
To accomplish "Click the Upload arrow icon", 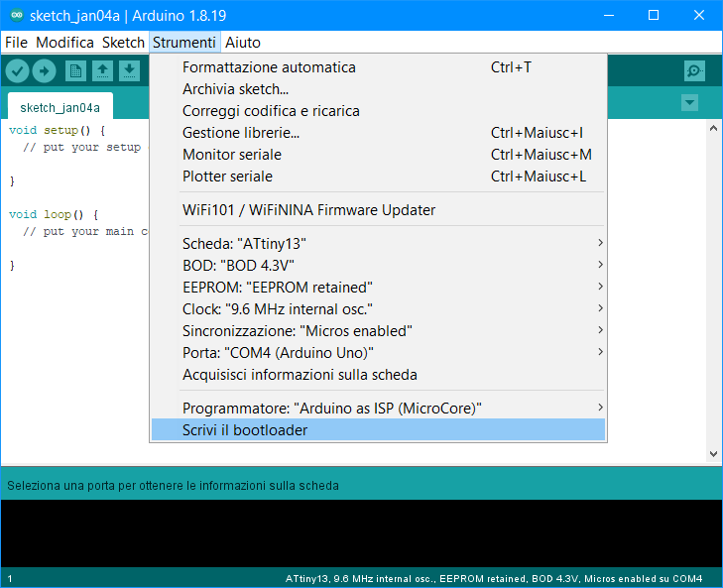I will tap(45, 70).
